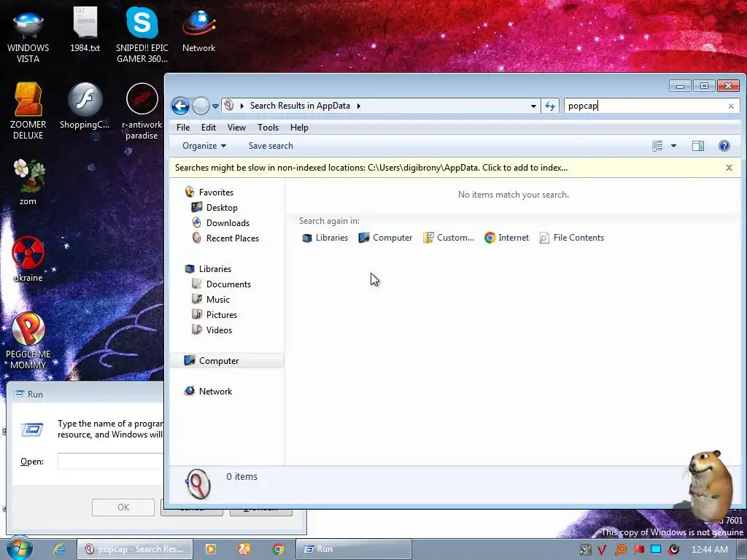
Task: Click the Open input field in Run dialog
Action: [111, 461]
